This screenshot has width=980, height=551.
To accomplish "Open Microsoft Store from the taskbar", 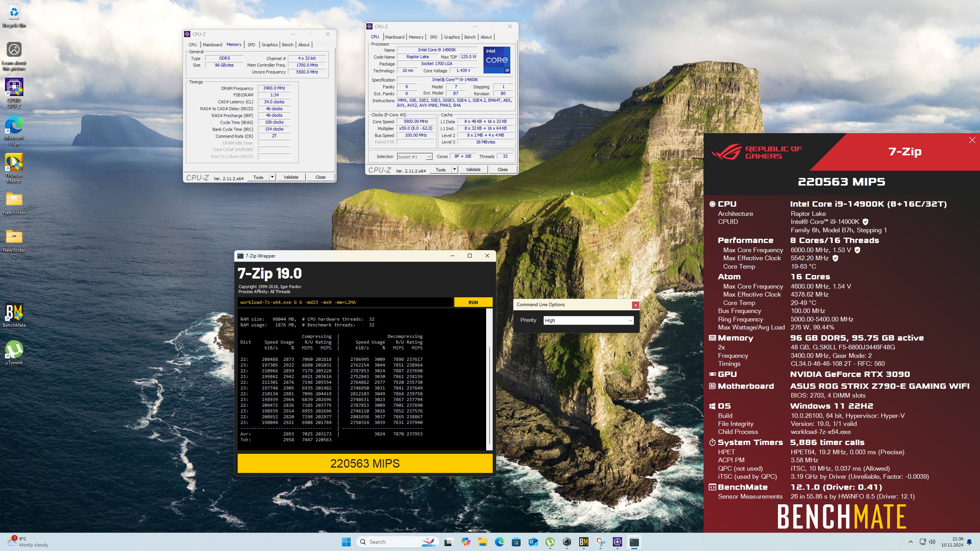I will coord(516,542).
